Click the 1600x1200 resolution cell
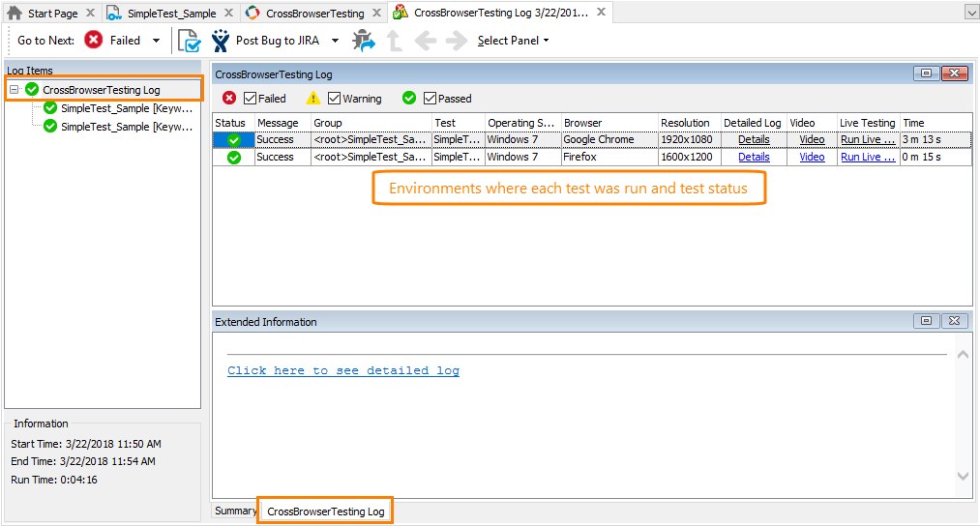The width and height of the screenshot is (980, 526). click(690, 157)
